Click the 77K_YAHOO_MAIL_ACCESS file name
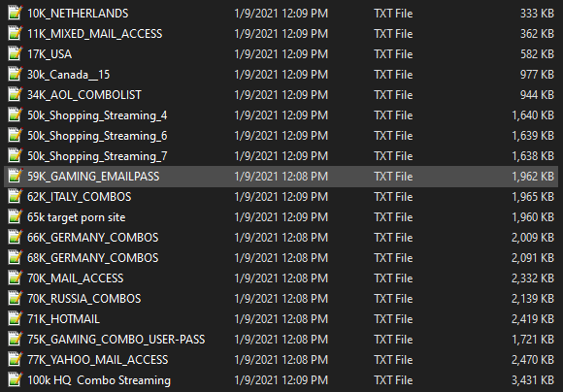Screen dimensions: 563x392 [x=98, y=360]
